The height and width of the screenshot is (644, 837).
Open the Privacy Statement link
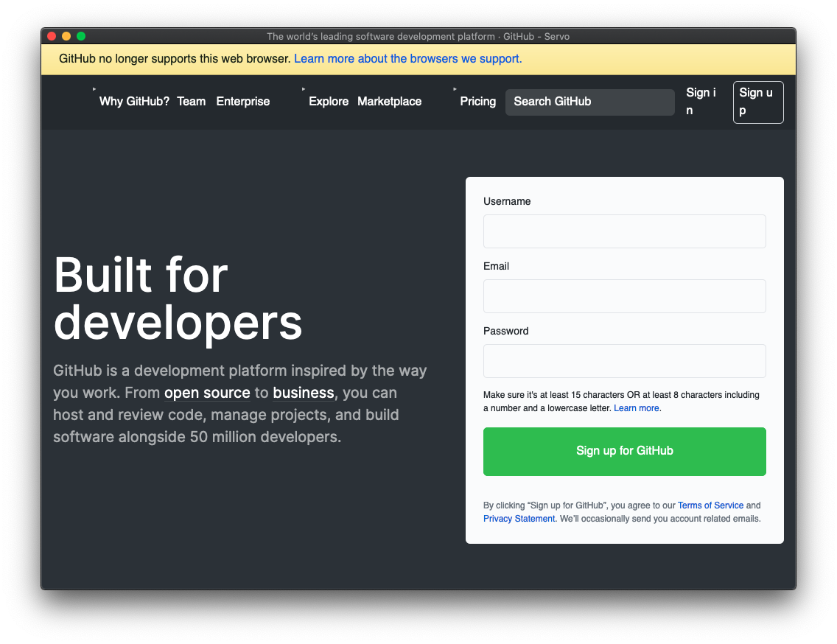pyautogui.click(x=519, y=518)
